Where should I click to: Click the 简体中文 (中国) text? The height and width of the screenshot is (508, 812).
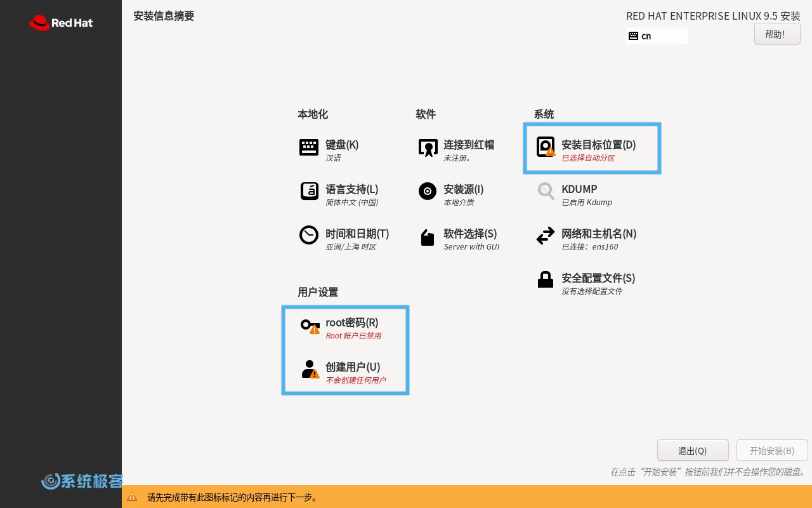(x=352, y=203)
